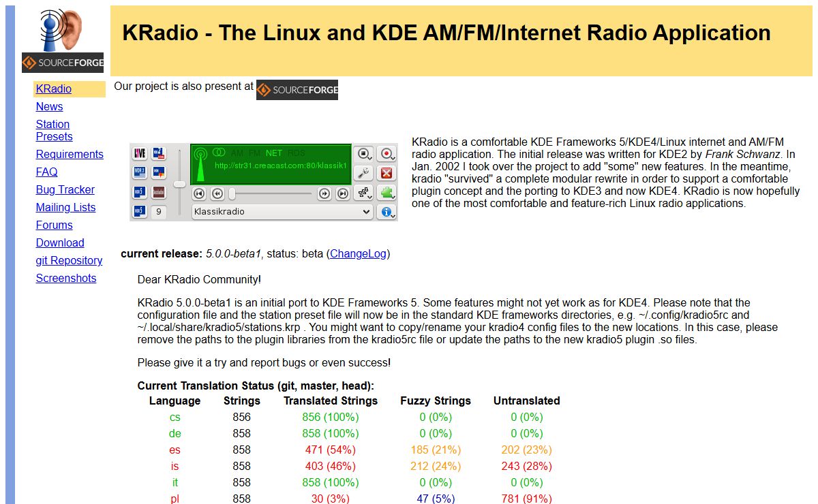Image resolution: width=818 pixels, height=504 pixels.
Task: Click the green antenna signal icon
Action: [200, 164]
